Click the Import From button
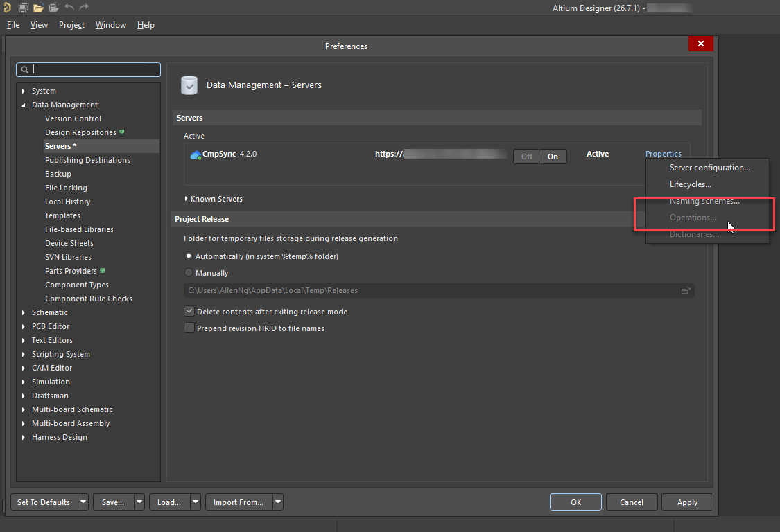Image resolution: width=780 pixels, height=532 pixels. point(239,502)
